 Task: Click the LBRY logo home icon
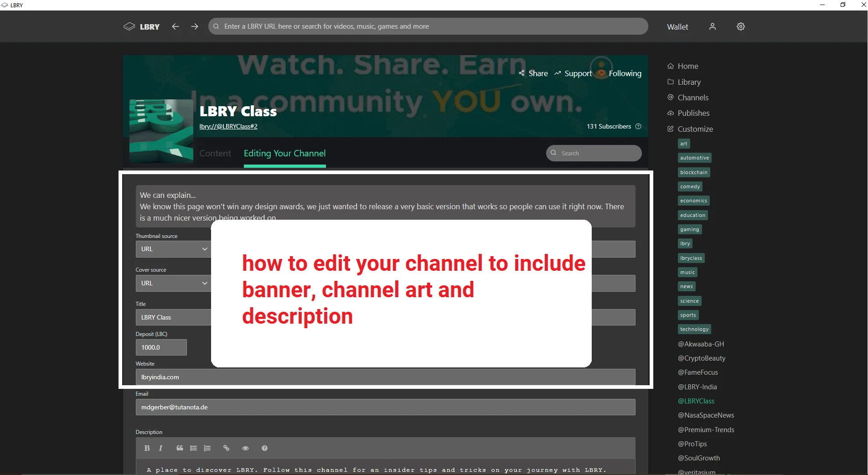tap(141, 26)
